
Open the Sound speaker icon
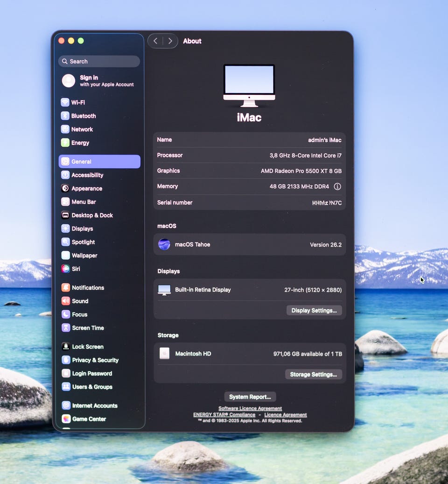[66, 301]
